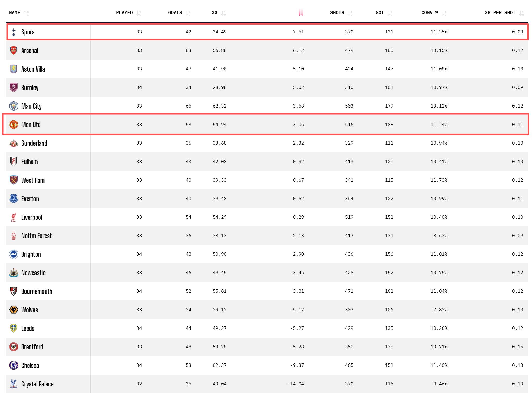Click the CONV % column header
532x399 pixels.
pos(430,13)
